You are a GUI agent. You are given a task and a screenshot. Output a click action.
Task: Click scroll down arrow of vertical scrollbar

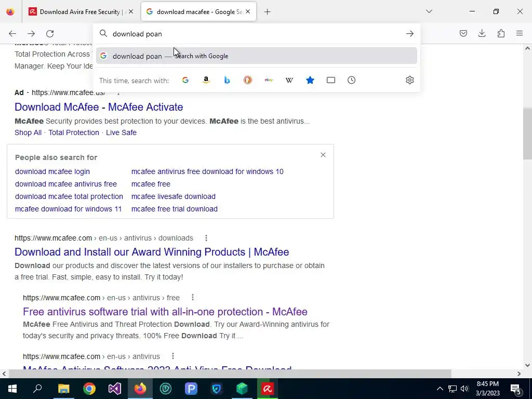(527, 365)
